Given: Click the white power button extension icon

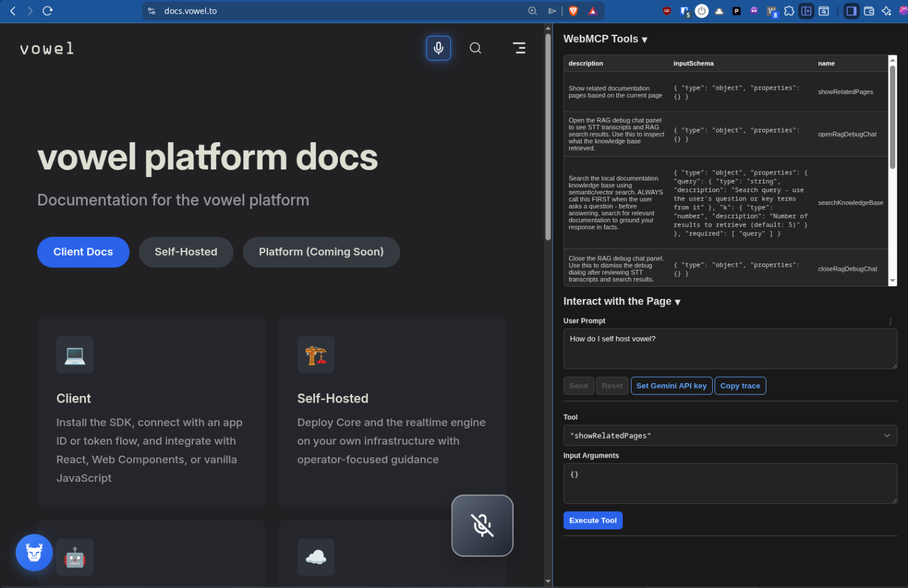Looking at the screenshot, I should [702, 11].
